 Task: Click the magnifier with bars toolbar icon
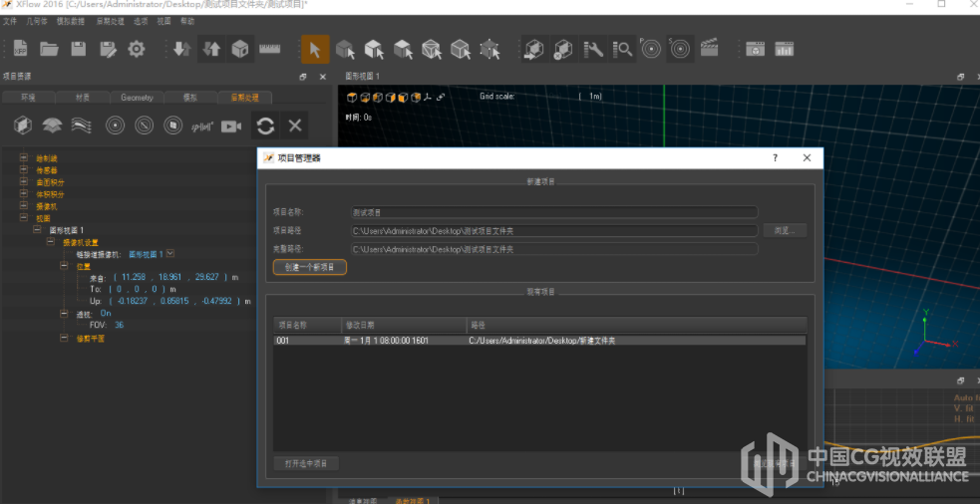coord(622,50)
